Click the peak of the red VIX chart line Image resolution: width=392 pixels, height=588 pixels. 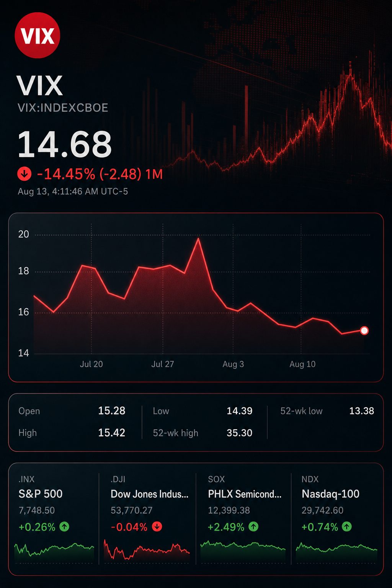[198, 239]
